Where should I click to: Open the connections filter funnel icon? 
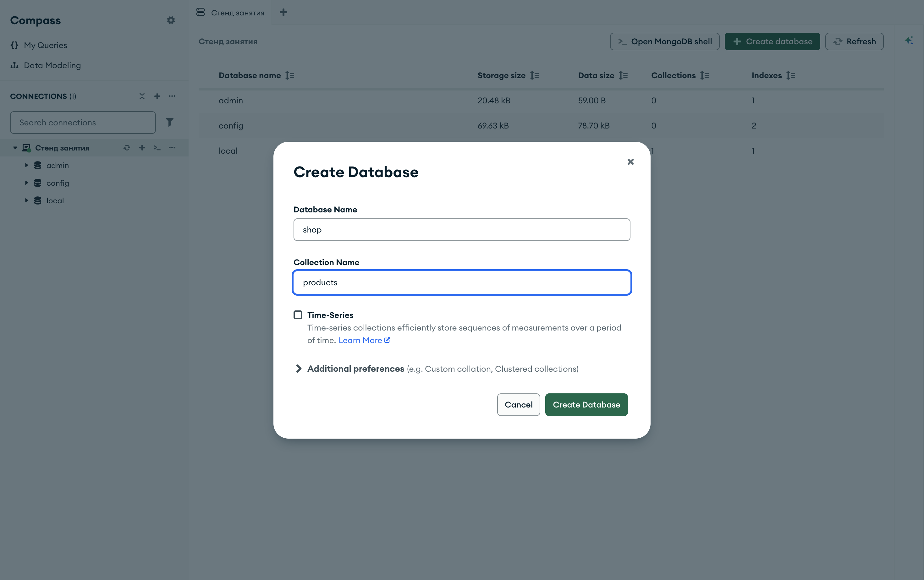click(170, 122)
